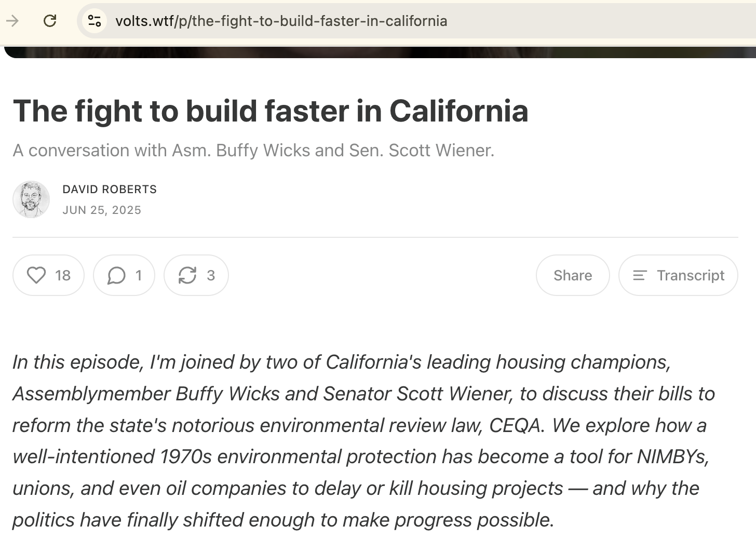Click the like count of 18

63,275
